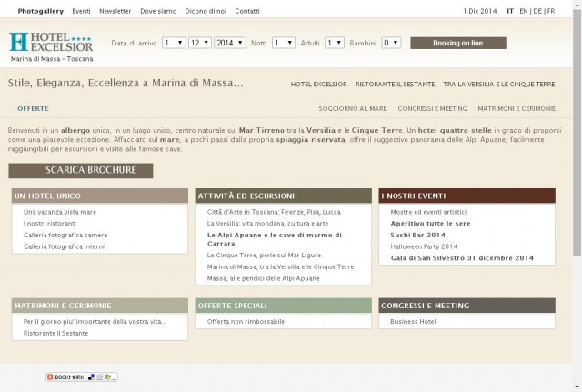Screen dimensions: 582x392
Task: Click the Congressi e Meeting box header
Action: 467,306
